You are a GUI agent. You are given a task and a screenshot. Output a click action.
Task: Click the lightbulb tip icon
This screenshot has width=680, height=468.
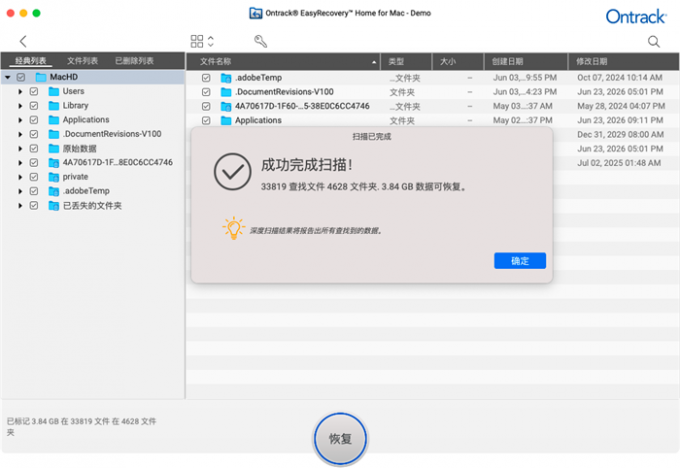(x=233, y=228)
